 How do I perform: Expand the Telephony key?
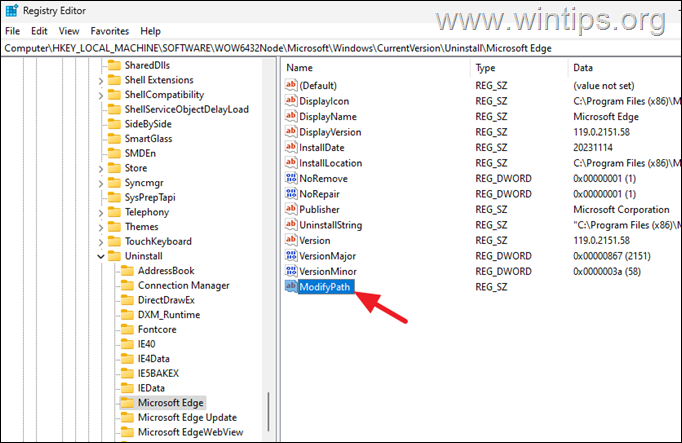click(x=100, y=213)
